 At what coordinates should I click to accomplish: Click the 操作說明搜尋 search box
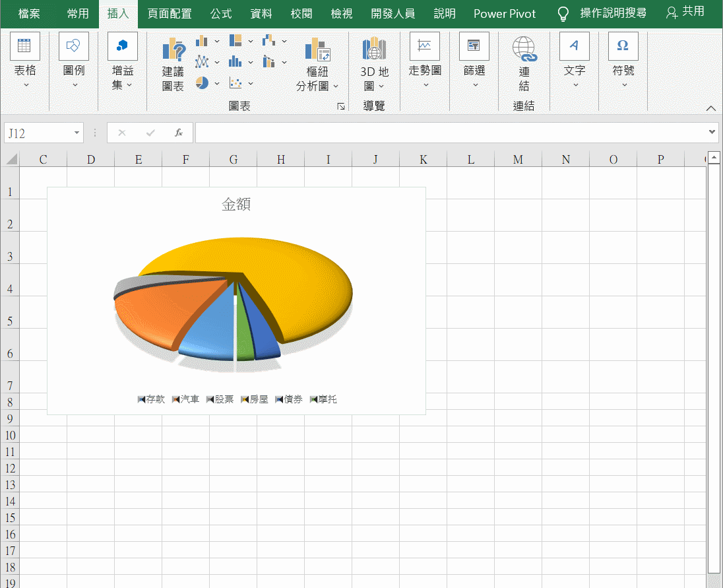[613, 13]
